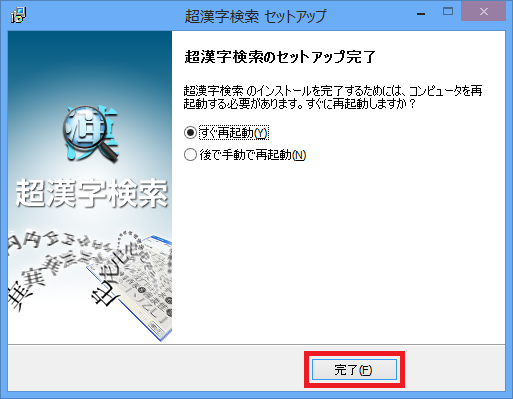Select the 後で手動で再起動(N) radio circle
The height and width of the screenshot is (399, 513).
pyautogui.click(x=190, y=155)
